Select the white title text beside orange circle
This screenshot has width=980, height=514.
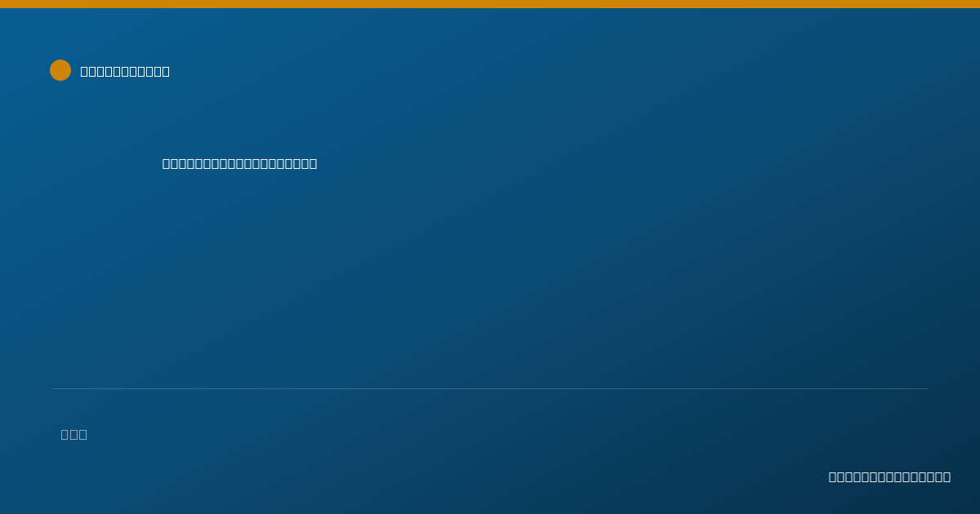tap(125, 71)
